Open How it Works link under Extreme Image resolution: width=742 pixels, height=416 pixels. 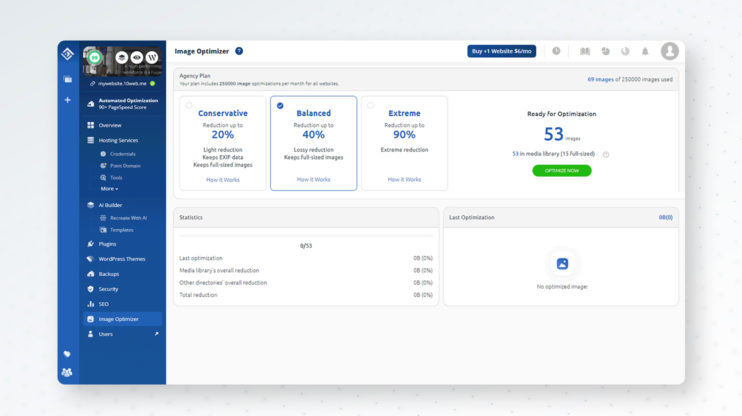pos(404,179)
